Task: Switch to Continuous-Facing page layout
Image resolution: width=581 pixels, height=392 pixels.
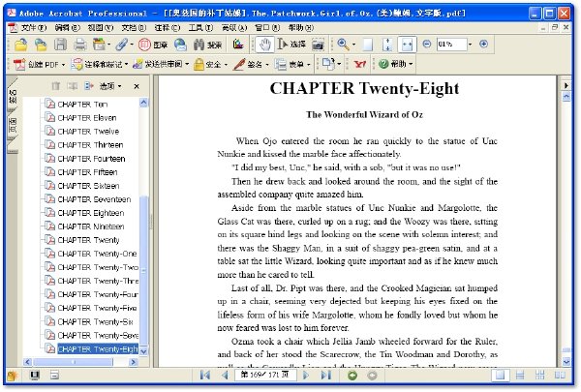Action: tap(540, 376)
